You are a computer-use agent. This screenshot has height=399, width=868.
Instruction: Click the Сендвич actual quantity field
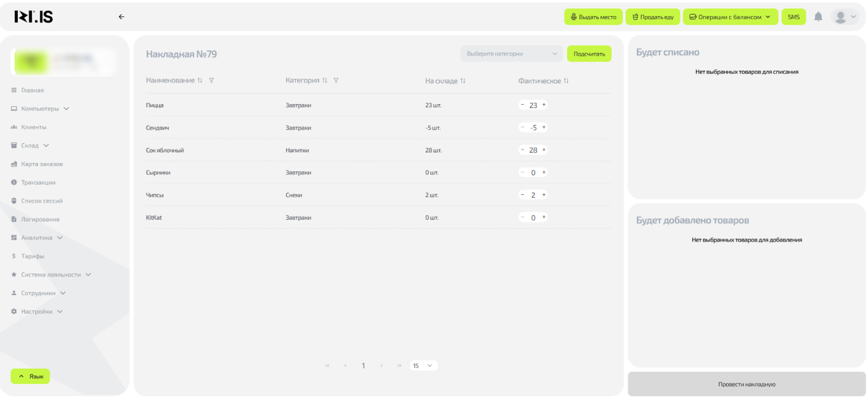pos(533,128)
